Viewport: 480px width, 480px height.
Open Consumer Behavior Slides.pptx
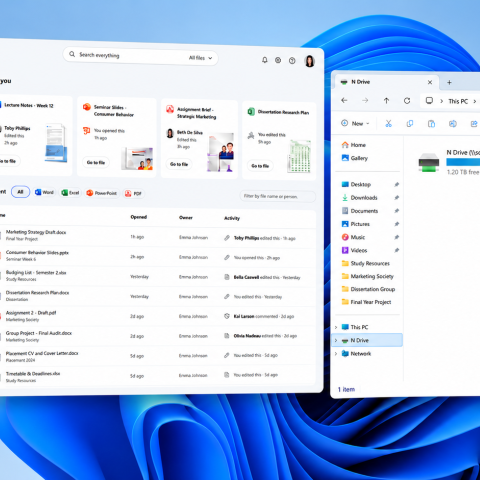click(x=37, y=252)
